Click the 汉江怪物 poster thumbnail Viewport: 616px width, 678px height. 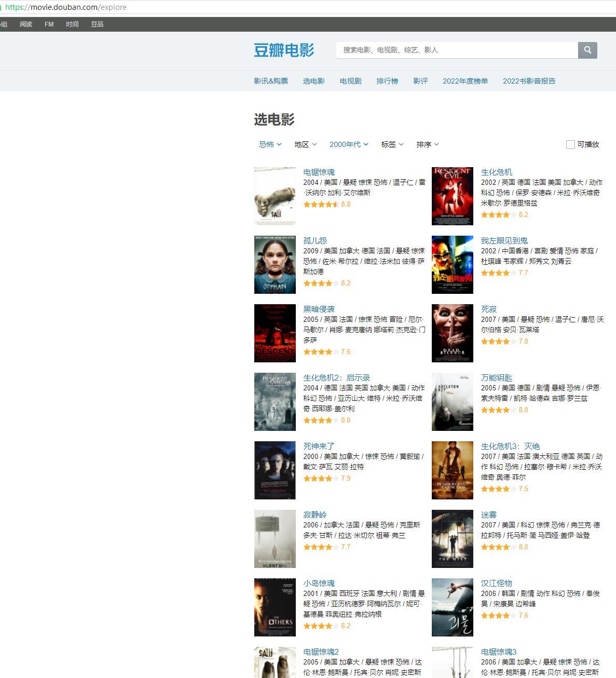[453, 607]
